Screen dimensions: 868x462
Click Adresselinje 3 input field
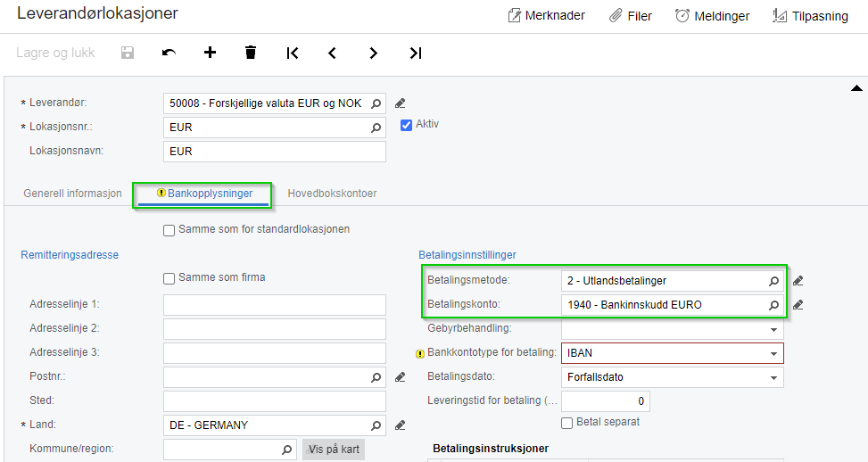[x=275, y=353]
